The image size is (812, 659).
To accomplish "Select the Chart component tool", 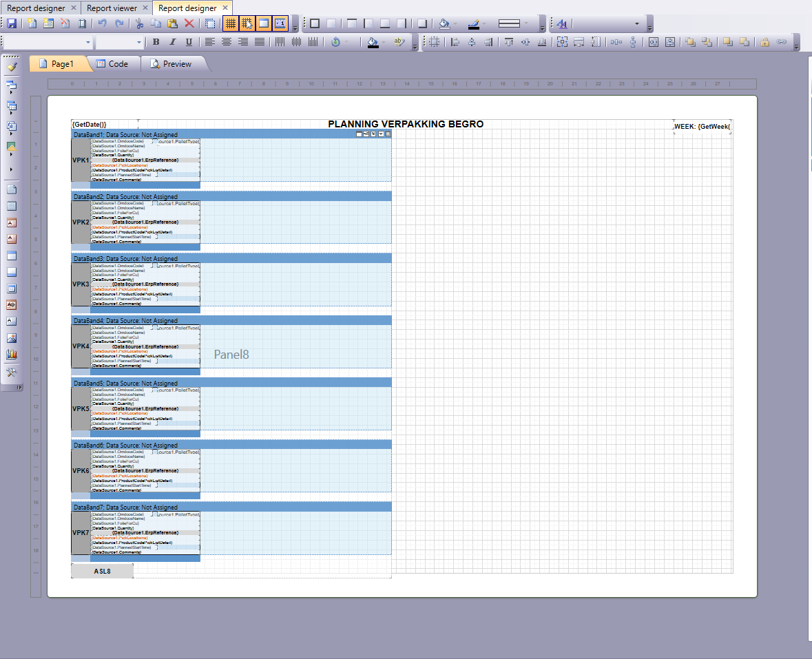I will click(x=12, y=355).
